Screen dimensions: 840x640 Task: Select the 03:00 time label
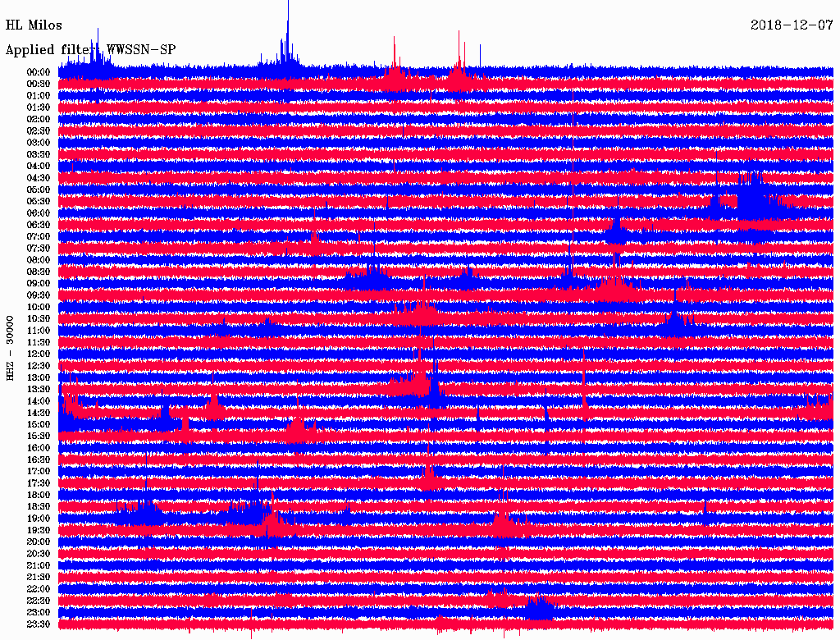[x=39, y=143]
